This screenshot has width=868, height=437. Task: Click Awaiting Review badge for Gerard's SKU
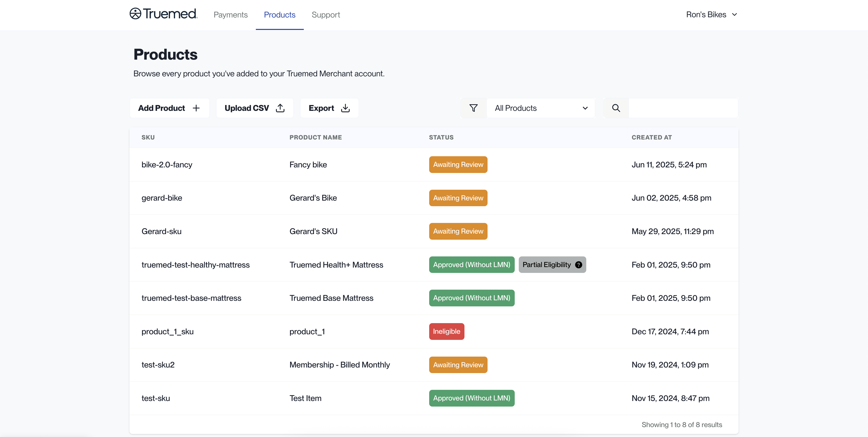click(458, 231)
